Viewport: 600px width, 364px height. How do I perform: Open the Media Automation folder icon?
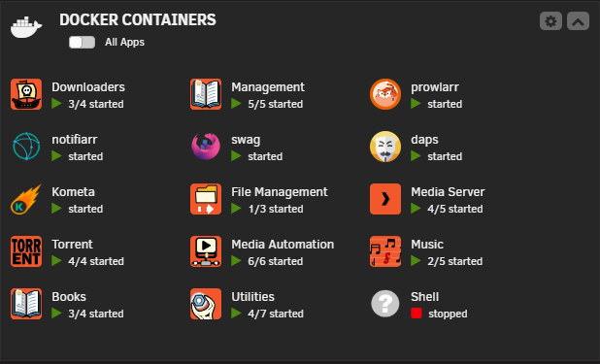tap(206, 251)
